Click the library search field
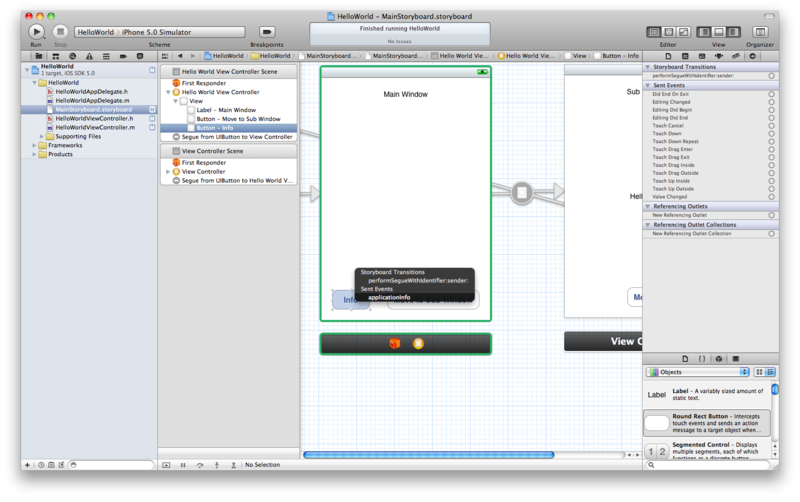The height and width of the screenshot is (502, 800). [x=707, y=465]
